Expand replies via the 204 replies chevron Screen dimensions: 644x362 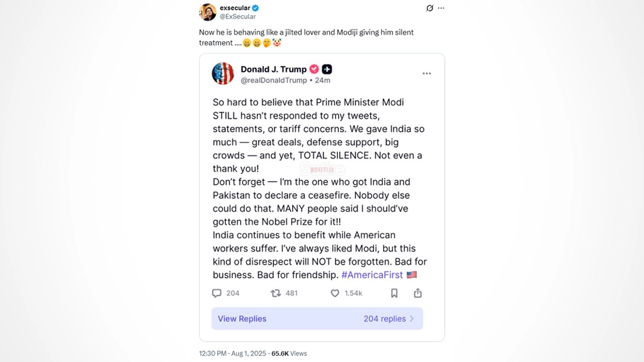(x=412, y=319)
